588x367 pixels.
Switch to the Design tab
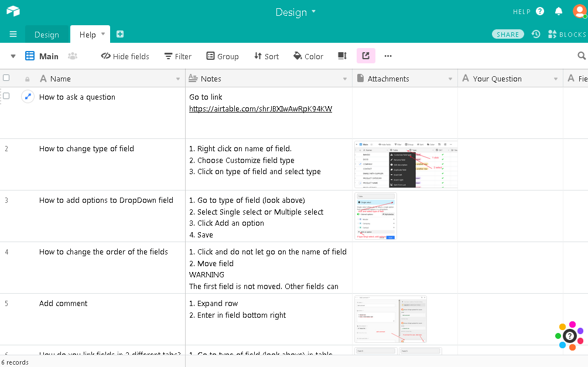click(x=47, y=34)
